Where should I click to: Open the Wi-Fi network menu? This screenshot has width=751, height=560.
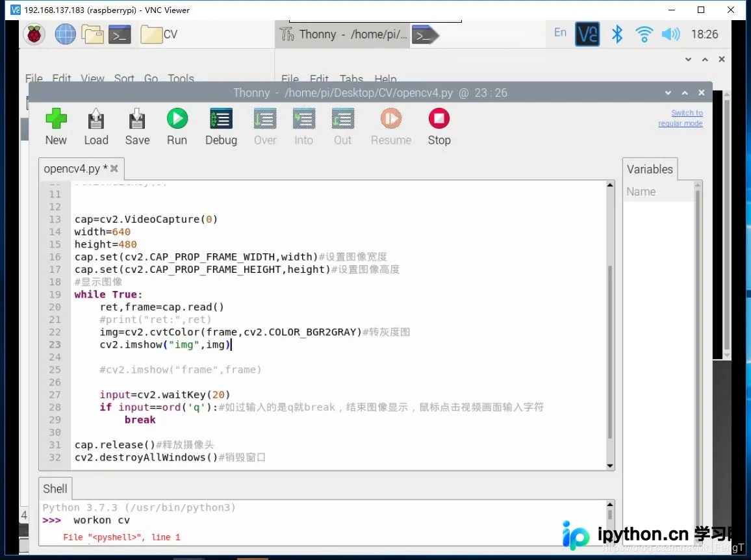pos(644,34)
